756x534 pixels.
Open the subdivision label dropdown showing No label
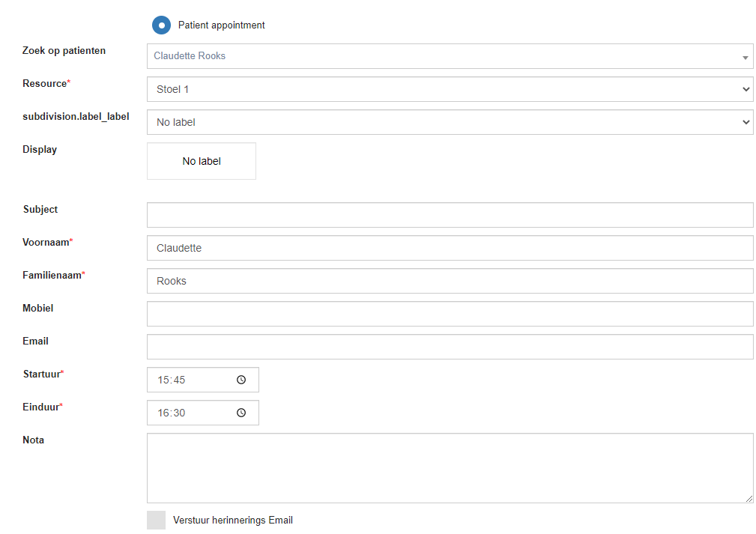pos(450,122)
